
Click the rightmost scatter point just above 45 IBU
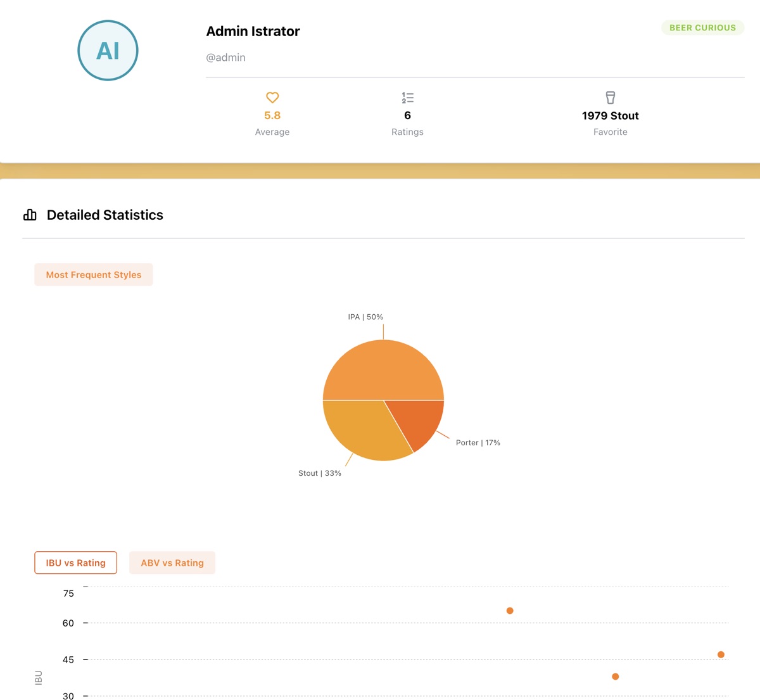[721, 654]
